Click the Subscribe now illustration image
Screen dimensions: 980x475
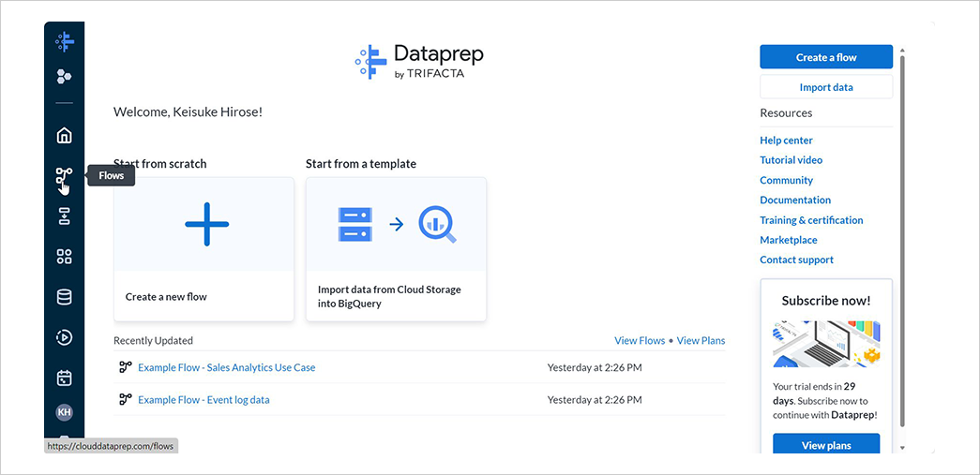[826, 344]
